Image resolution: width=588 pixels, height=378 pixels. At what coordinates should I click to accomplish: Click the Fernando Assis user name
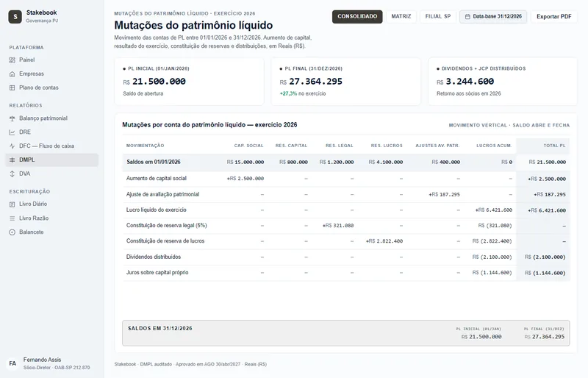(42, 360)
